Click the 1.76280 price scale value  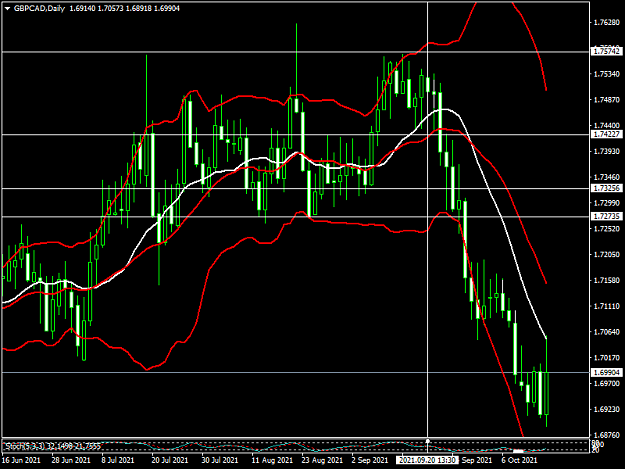click(x=607, y=23)
